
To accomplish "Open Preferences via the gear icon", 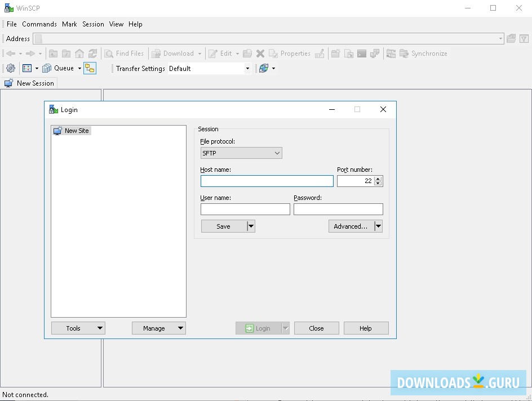I will click(11, 68).
